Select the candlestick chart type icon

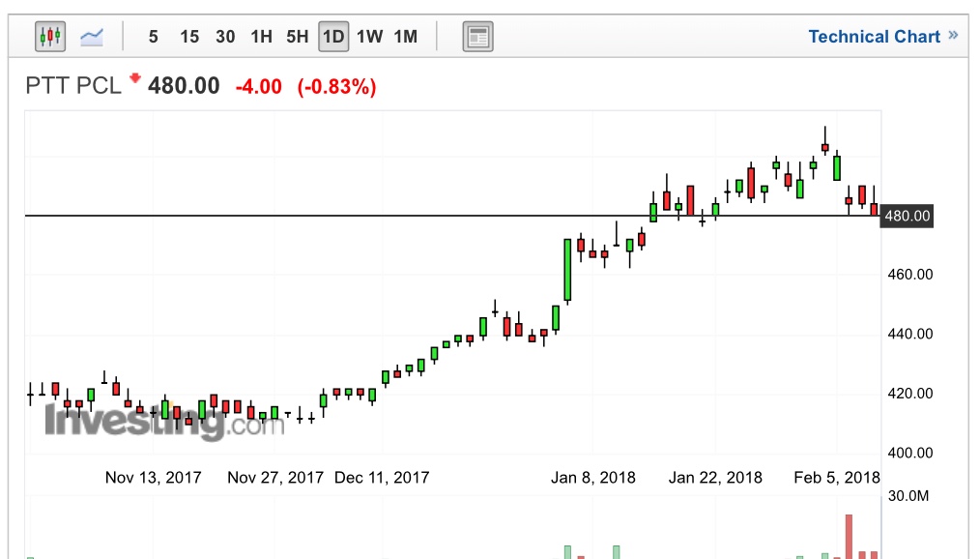[50, 36]
